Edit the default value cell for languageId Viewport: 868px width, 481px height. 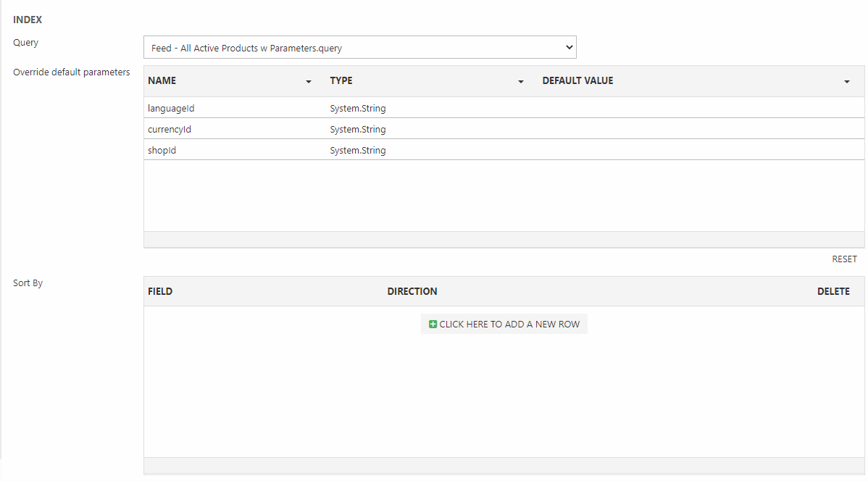point(696,108)
